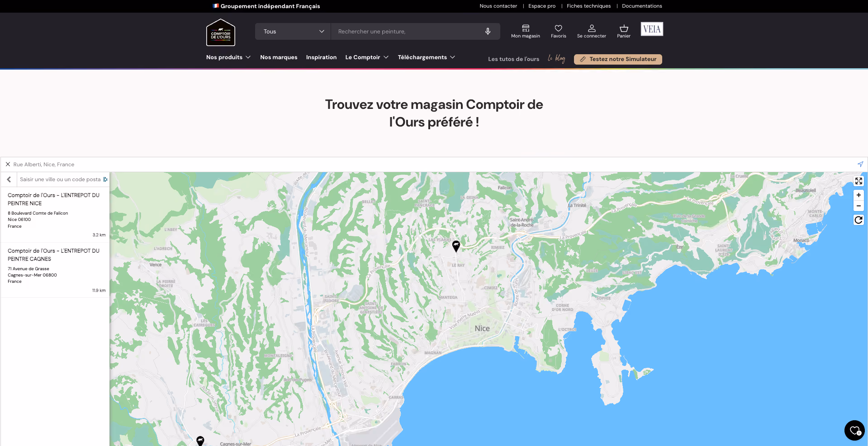Use my current location arrow icon
Viewport: 868px width, 446px height.
[860, 164]
